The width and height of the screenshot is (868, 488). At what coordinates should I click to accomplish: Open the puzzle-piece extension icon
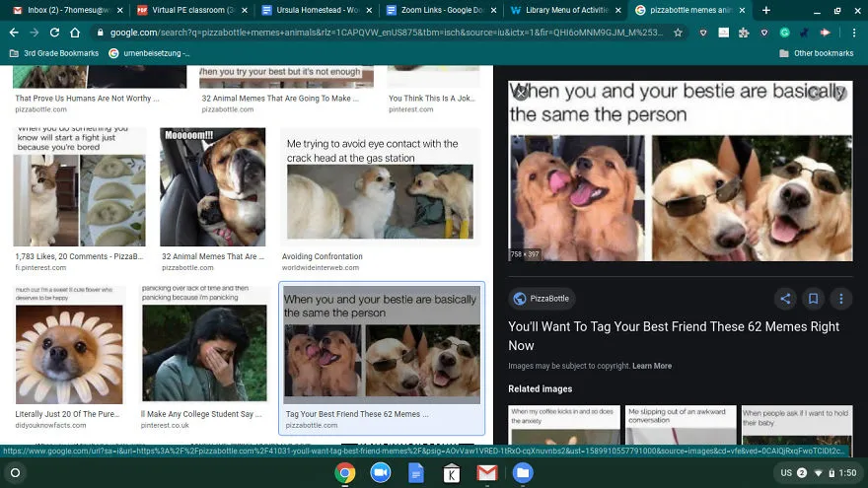[x=744, y=33]
